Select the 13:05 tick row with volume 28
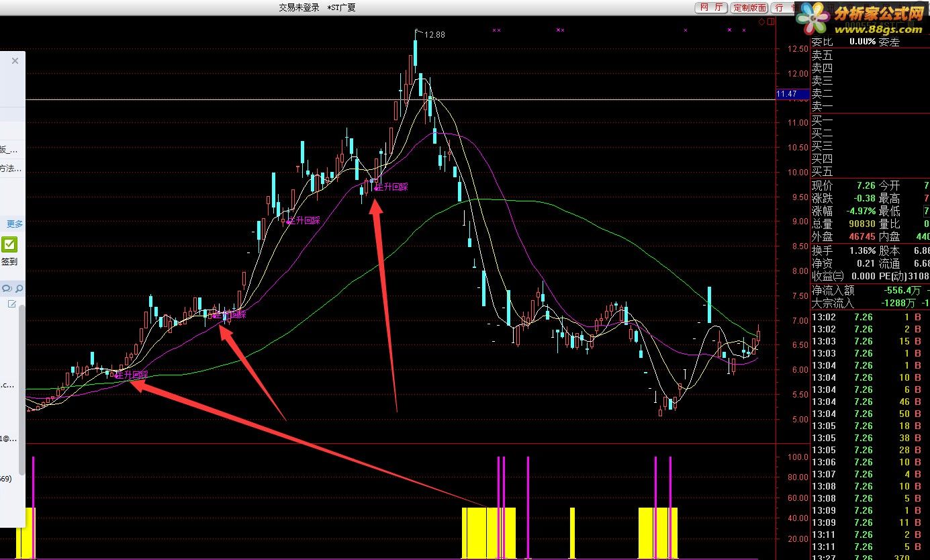Screen dimensions: 930x560 click(870, 450)
